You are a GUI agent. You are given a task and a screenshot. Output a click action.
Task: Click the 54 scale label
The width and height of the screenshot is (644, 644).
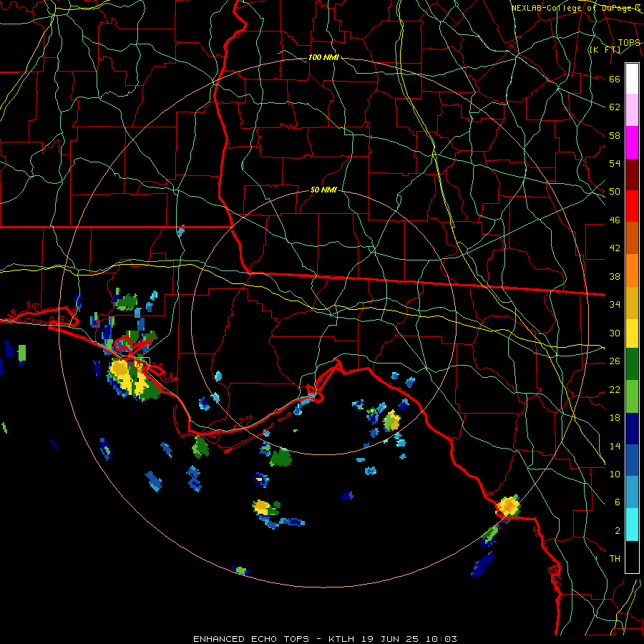click(x=615, y=163)
